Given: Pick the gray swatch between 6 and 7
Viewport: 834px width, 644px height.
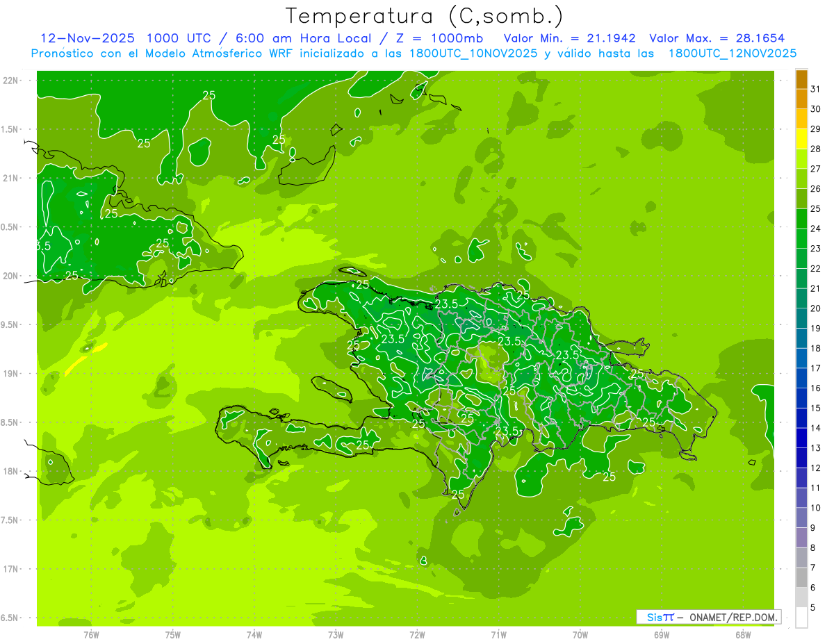Looking at the screenshot, I should 801,578.
